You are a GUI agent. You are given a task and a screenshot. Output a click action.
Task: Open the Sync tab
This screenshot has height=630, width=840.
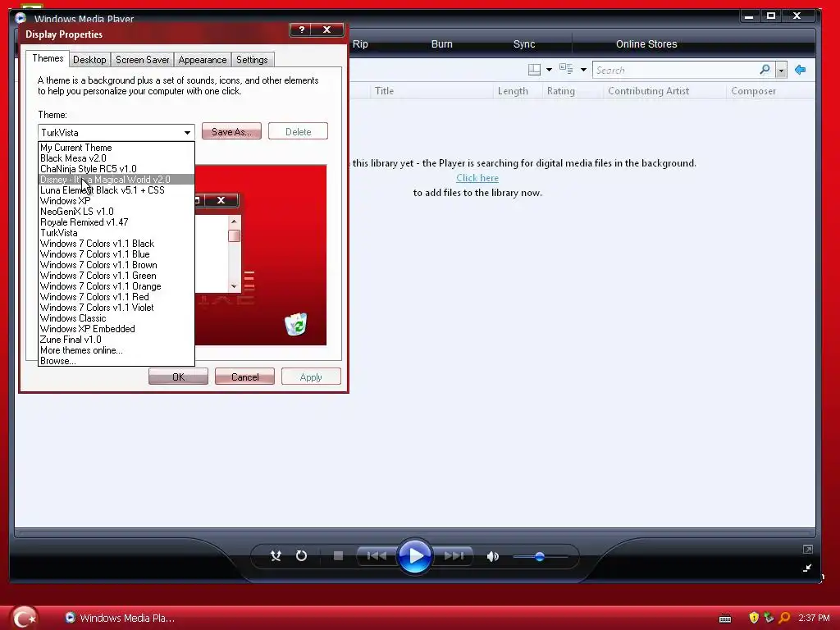[524, 44]
